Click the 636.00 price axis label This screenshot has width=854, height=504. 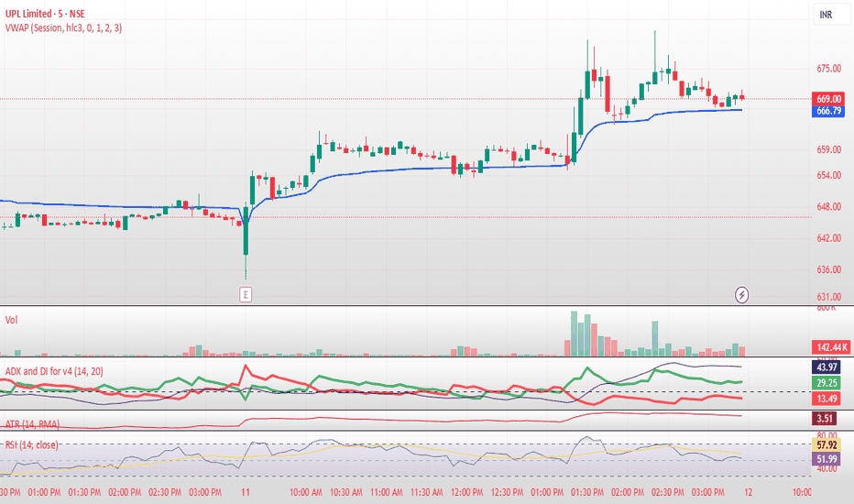[828, 269]
